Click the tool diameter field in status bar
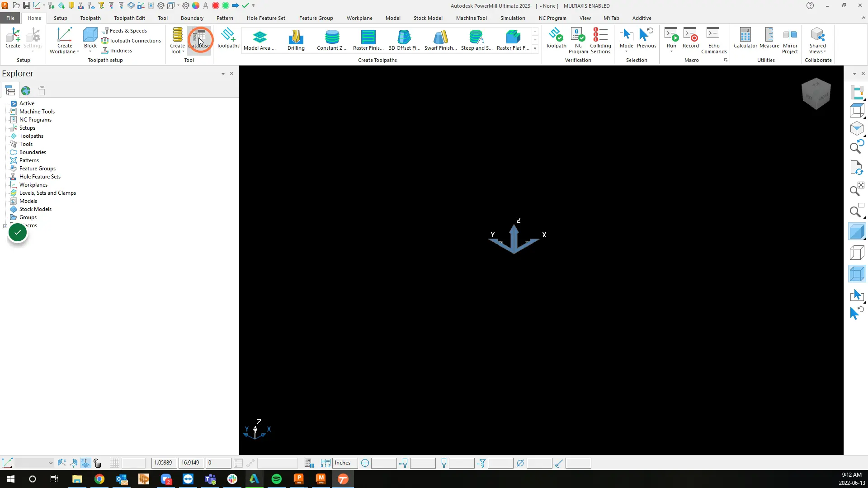The width and height of the screenshot is (868, 488). click(x=539, y=463)
